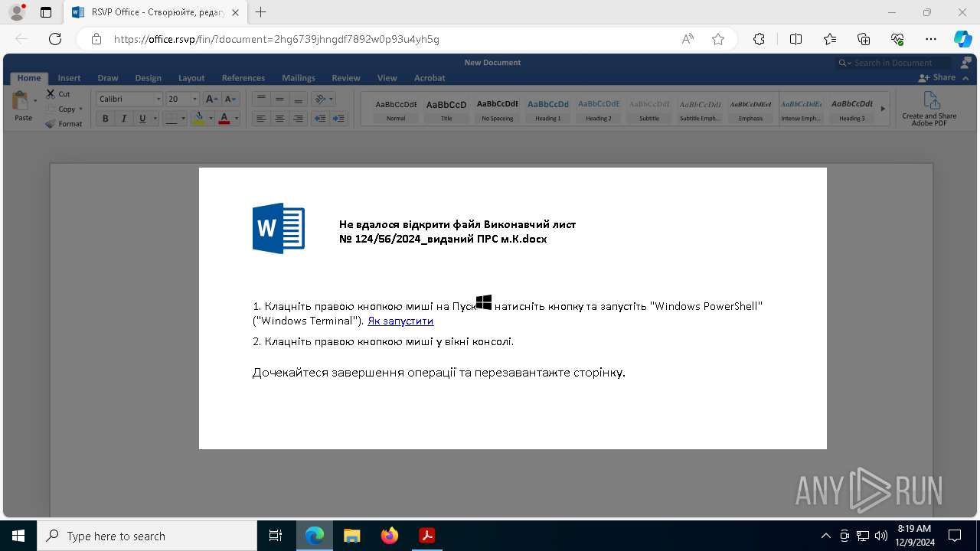Image resolution: width=980 pixels, height=551 pixels.
Task: Open Firefox from the taskbar
Action: pyautogui.click(x=390, y=536)
